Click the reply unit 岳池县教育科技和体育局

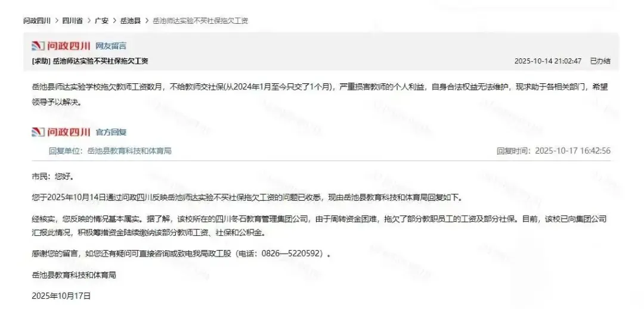(130, 151)
